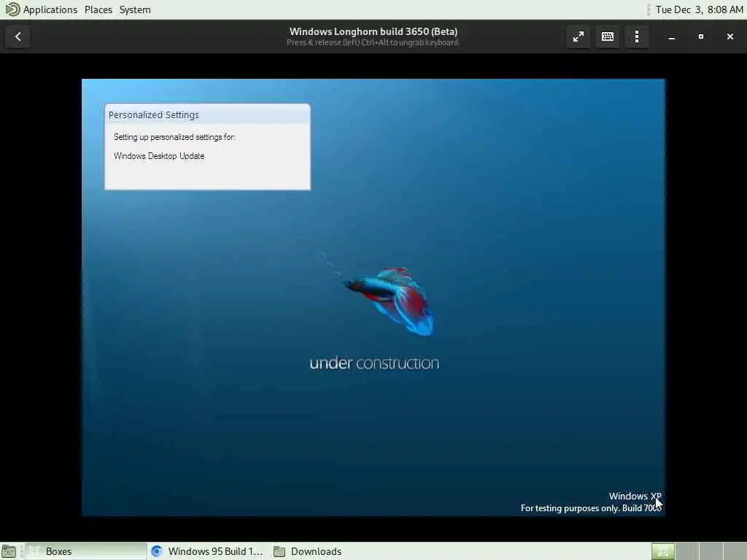Select the second workspace in the switcher
The height and width of the screenshot is (560, 747).
(x=687, y=551)
